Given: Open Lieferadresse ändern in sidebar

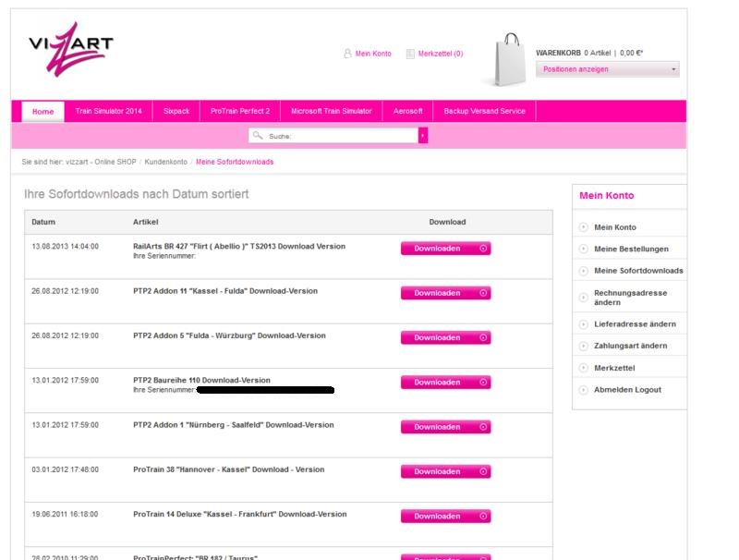Looking at the screenshot, I should click(635, 324).
